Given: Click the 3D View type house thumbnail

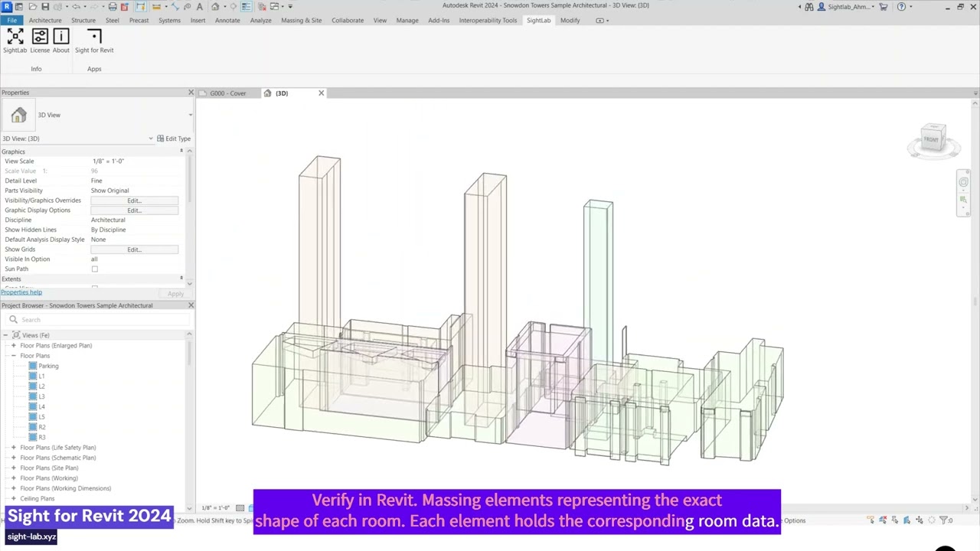Looking at the screenshot, I should [x=18, y=115].
